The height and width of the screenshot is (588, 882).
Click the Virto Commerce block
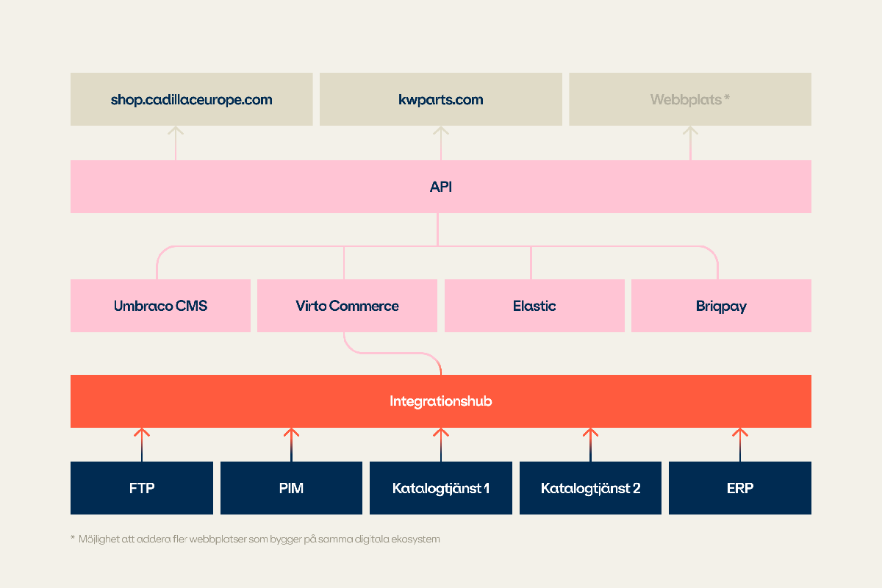click(347, 306)
